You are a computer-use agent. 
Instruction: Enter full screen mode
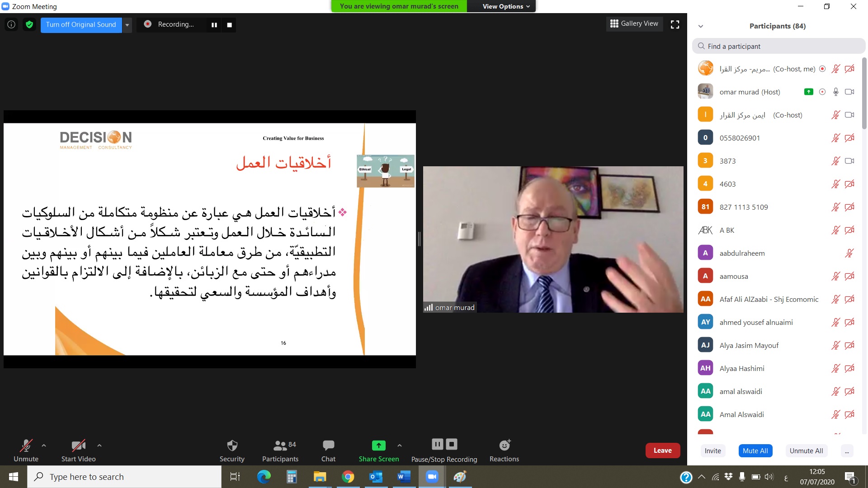click(x=675, y=24)
